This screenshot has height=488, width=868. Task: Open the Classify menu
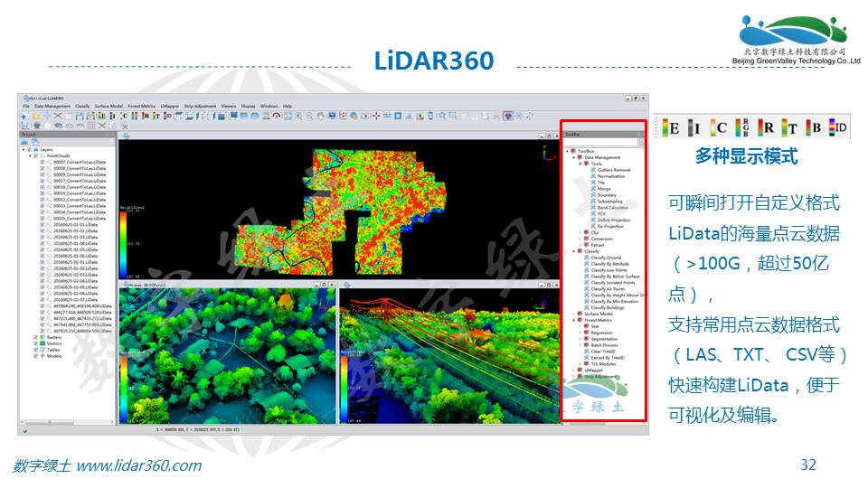[x=82, y=107]
